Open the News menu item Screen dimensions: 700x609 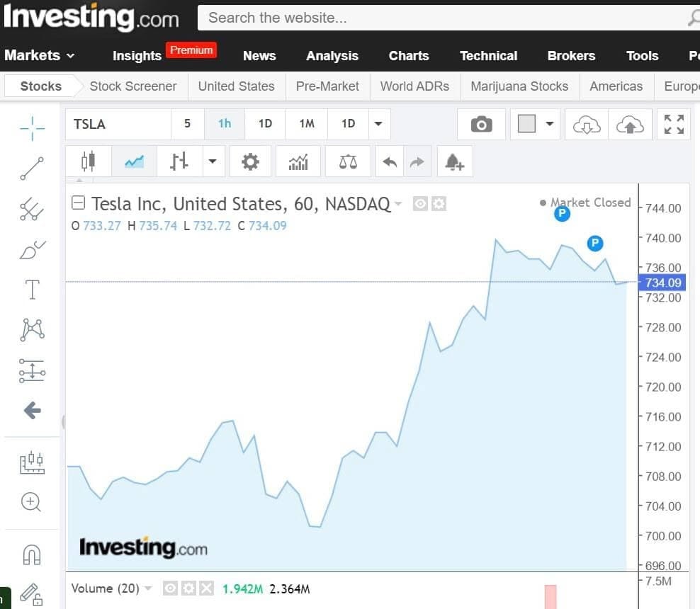pos(259,56)
